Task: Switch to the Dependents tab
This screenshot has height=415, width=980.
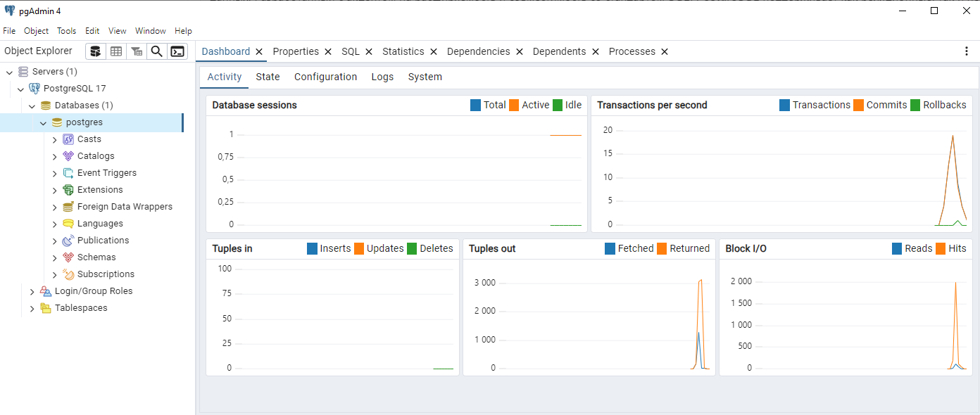Action: [560, 51]
